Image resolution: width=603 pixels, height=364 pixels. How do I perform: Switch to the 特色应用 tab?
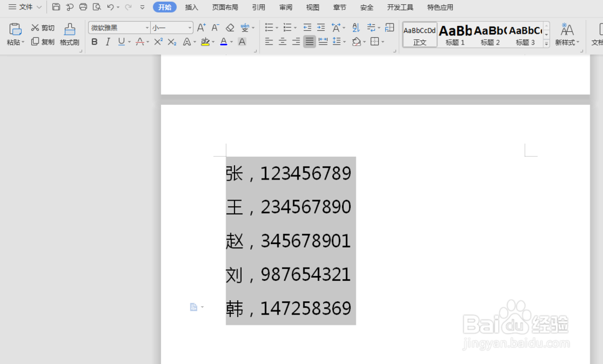tap(440, 7)
